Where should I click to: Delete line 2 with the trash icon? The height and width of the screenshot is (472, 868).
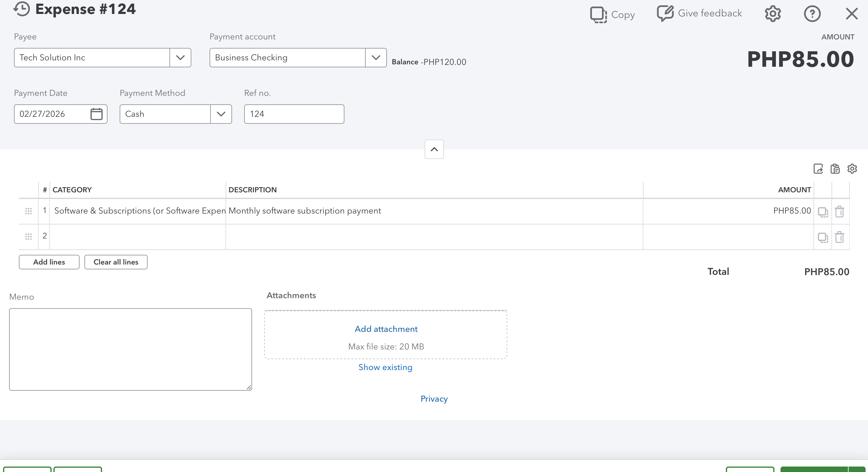click(x=839, y=237)
